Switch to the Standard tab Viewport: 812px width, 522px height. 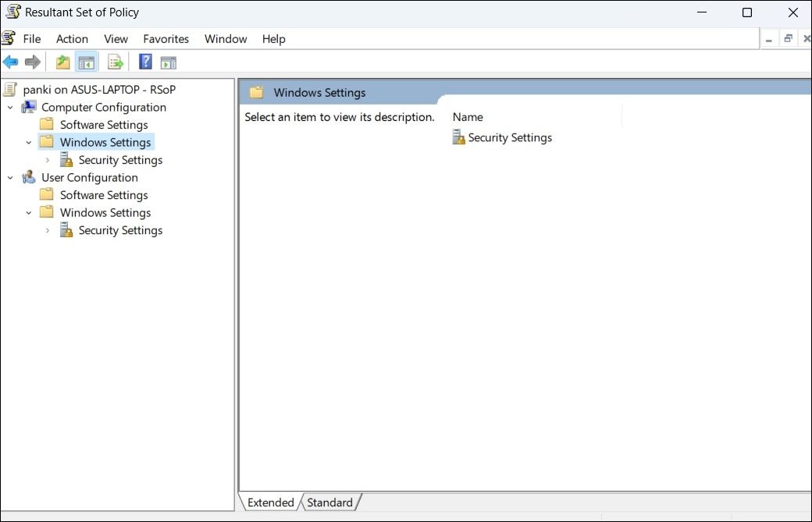(329, 502)
